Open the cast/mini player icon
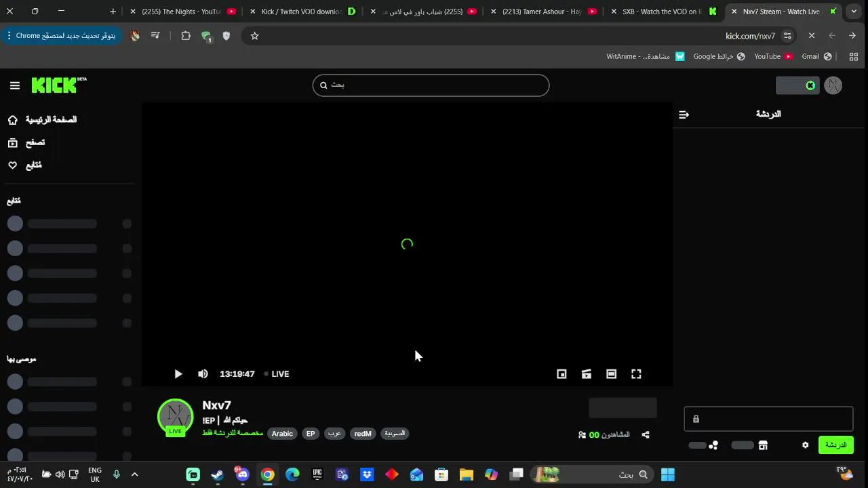Image resolution: width=868 pixels, height=488 pixels. click(x=587, y=374)
